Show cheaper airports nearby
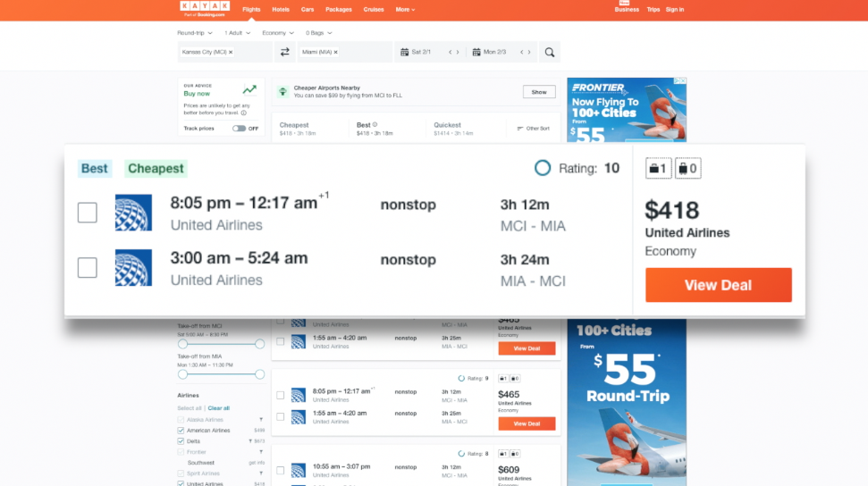Screen dimensions: 868x486 pyautogui.click(x=539, y=92)
